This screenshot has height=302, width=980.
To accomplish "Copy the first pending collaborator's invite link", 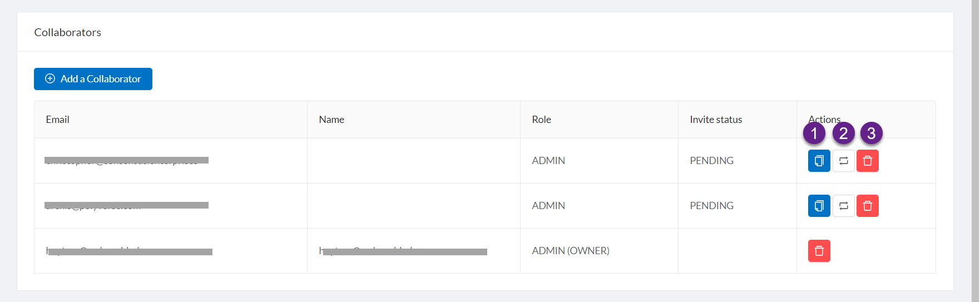I will pyautogui.click(x=819, y=161).
